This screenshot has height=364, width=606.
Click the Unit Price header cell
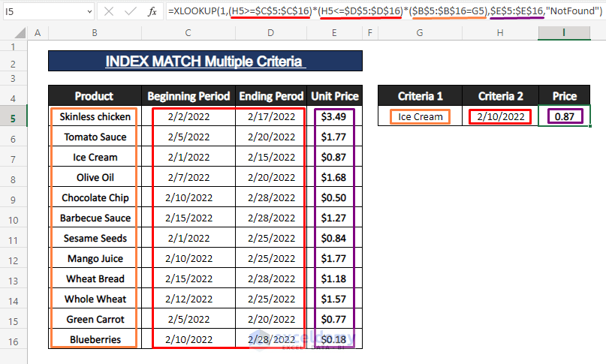pos(335,96)
